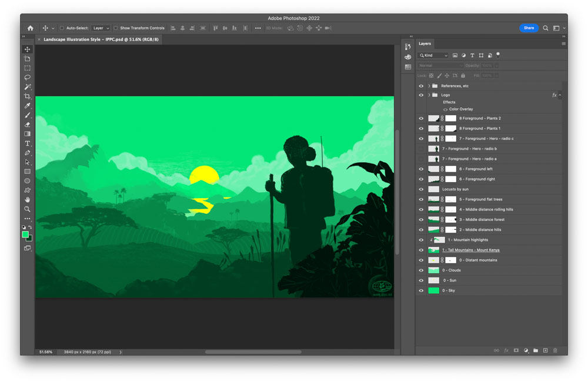Select the Lasso tool

click(x=27, y=78)
